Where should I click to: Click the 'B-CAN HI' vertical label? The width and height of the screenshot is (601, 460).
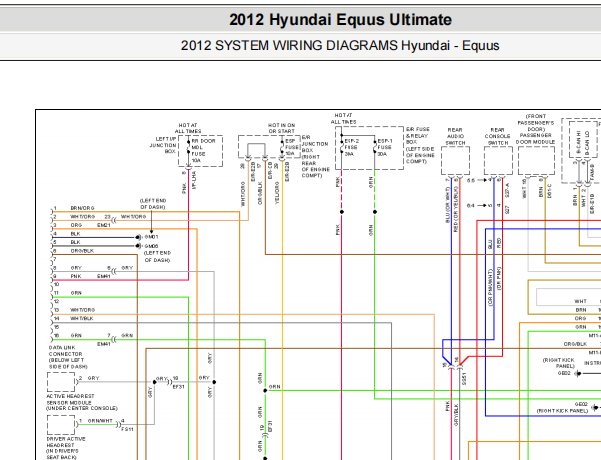578,143
